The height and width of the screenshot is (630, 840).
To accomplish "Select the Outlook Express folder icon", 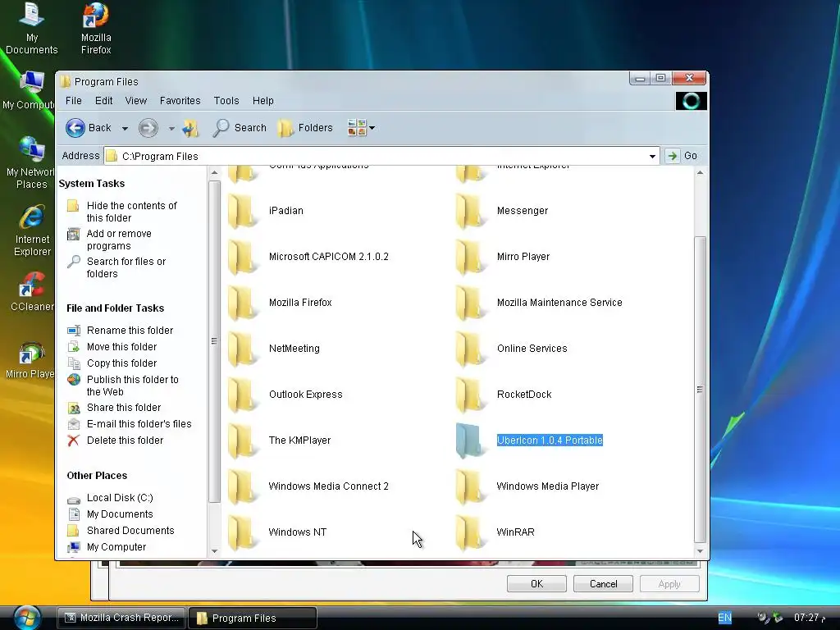I will 243,395.
